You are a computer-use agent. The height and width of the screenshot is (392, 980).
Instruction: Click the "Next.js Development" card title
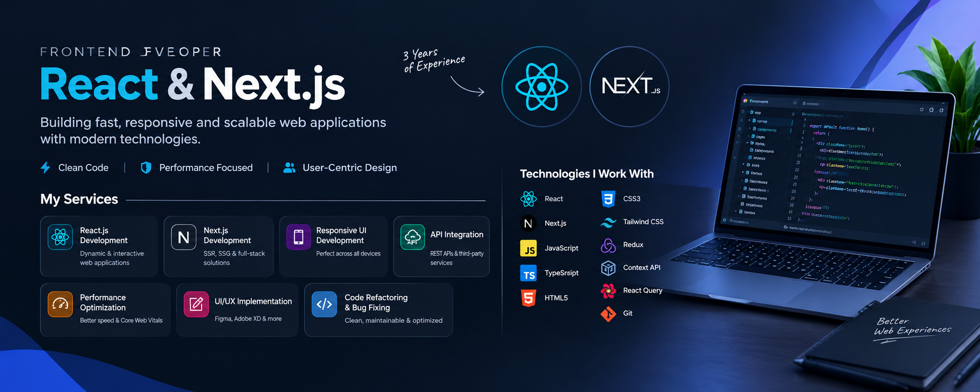227,235
